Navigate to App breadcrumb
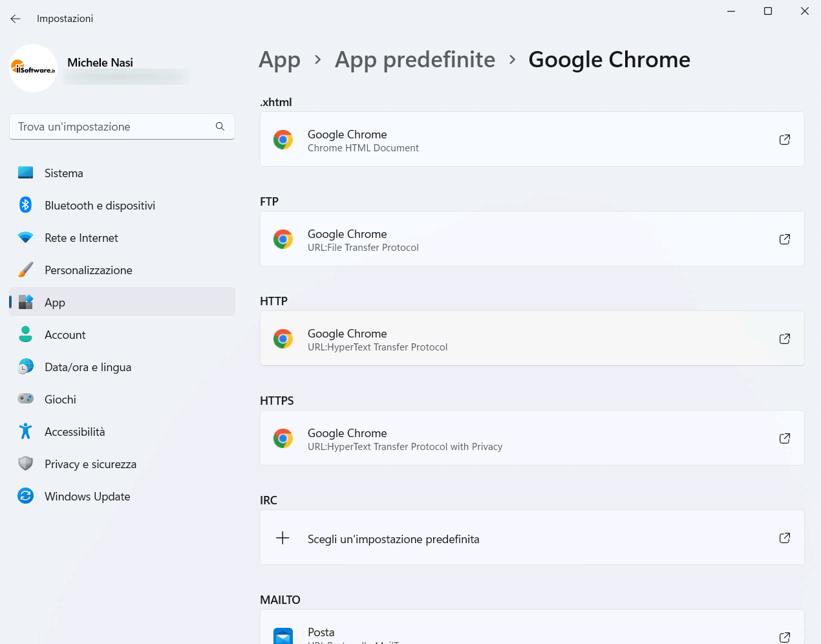This screenshot has width=821, height=644. pos(279,60)
